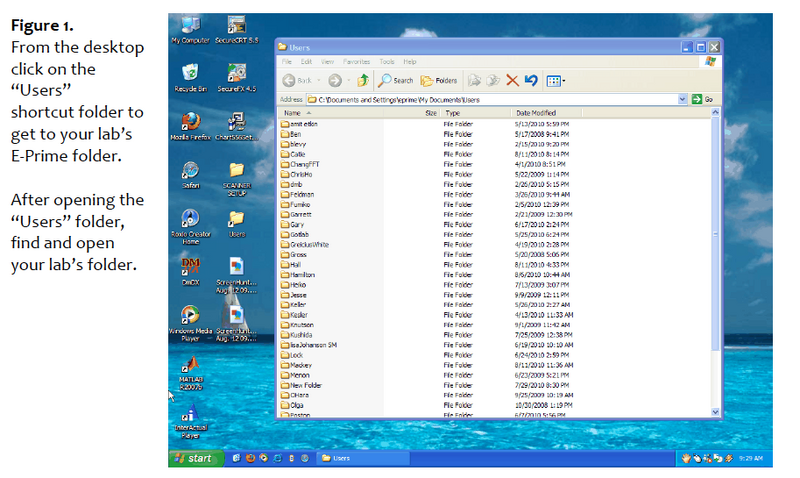Select the Recycle Bin desktop icon

(190, 78)
